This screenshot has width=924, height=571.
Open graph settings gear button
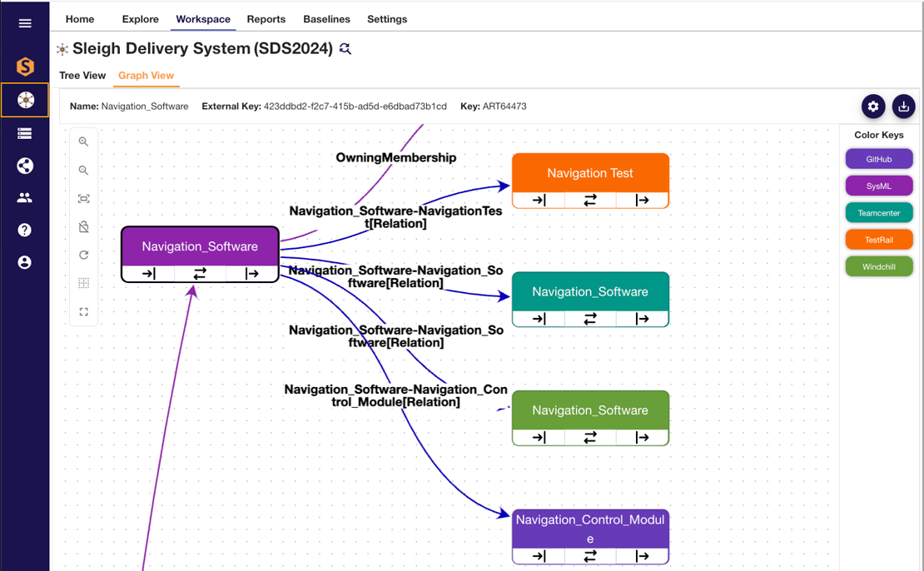tap(873, 107)
